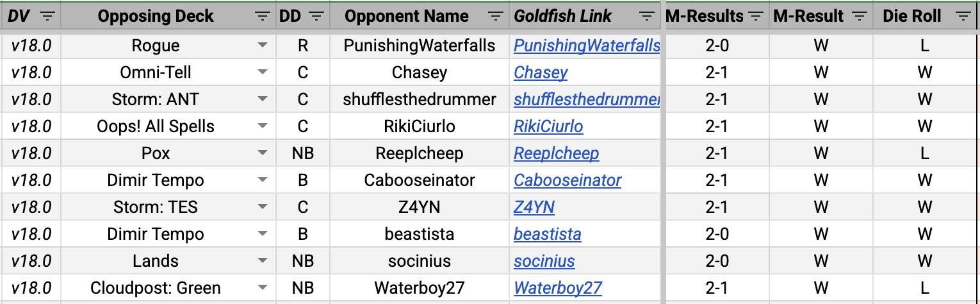Screen dimensions: 980x304
Task: Open the DD column filter icon
Action: pyautogui.click(x=318, y=16)
